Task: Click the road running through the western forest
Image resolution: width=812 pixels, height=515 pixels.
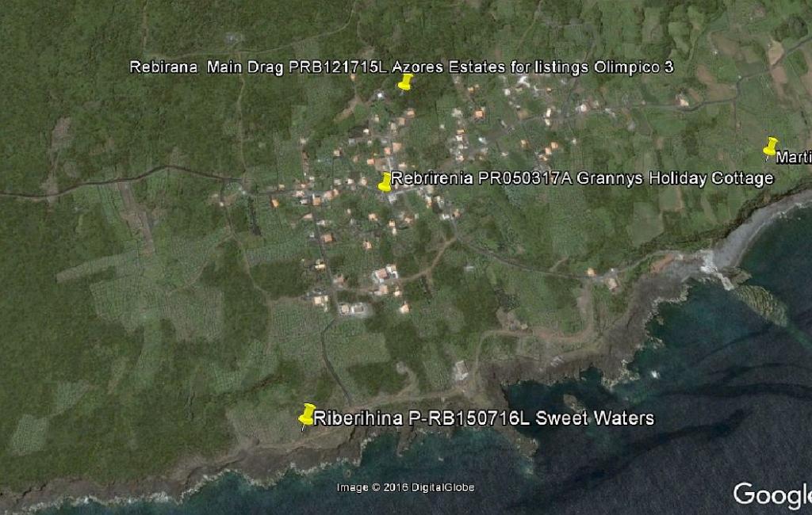Action: (119, 178)
